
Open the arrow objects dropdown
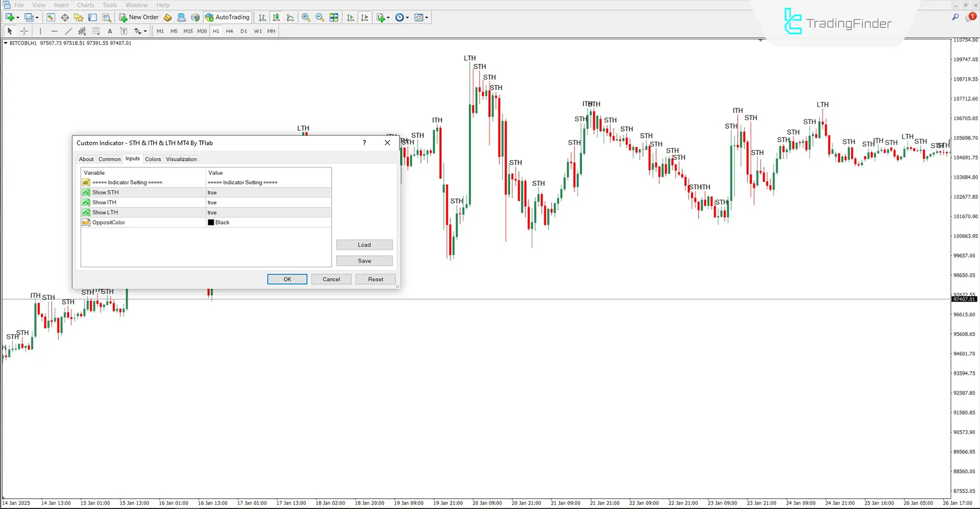146,31
